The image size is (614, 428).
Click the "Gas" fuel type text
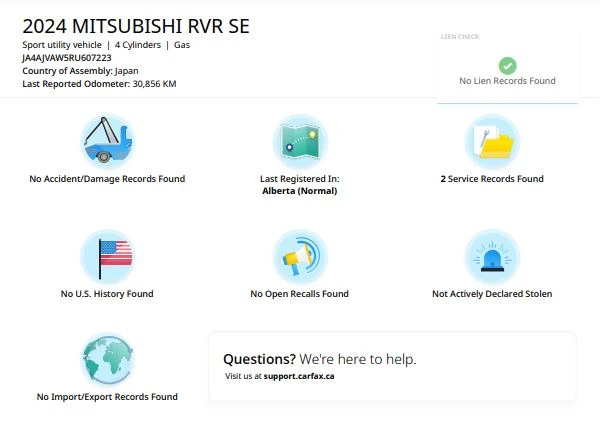tap(182, 45)
